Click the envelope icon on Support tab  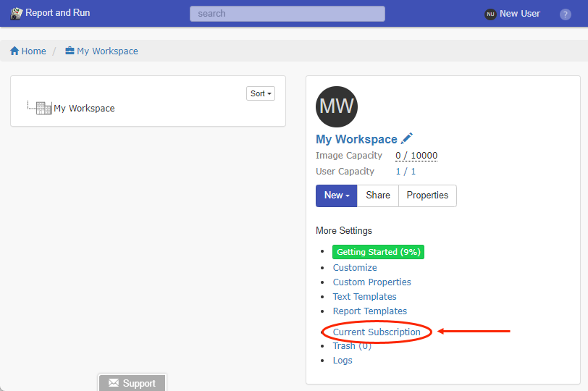point(114,383)
